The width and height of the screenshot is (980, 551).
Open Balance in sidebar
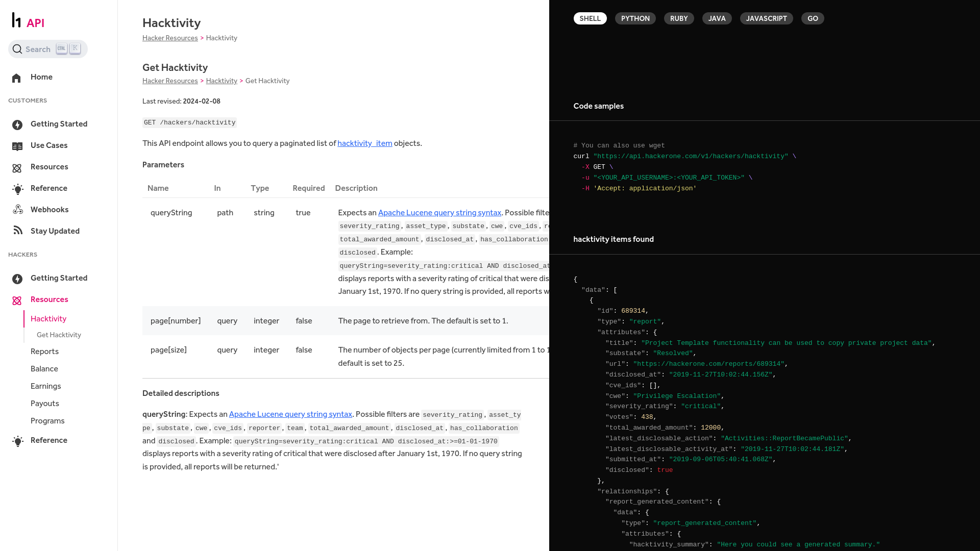44,369
